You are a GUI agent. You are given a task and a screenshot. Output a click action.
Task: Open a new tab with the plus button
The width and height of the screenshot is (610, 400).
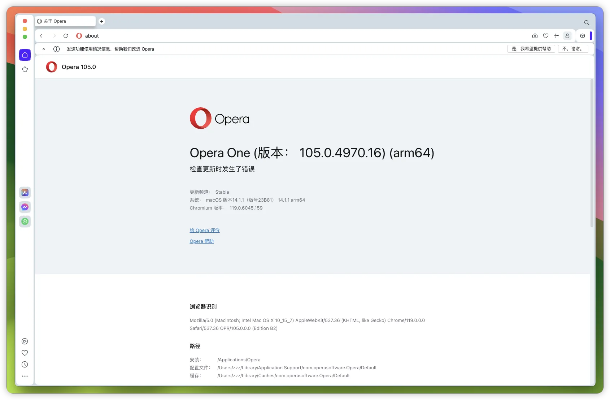[102, 21]
